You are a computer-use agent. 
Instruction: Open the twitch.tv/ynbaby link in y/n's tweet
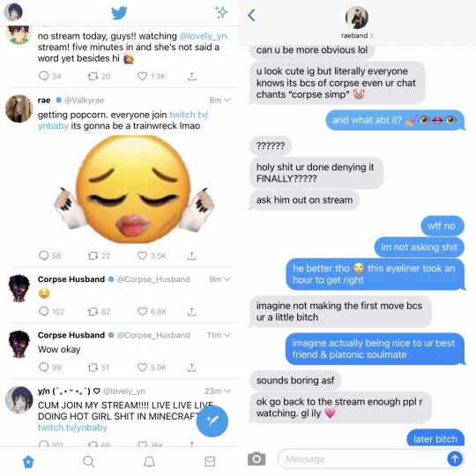click(x=72, y=428)
